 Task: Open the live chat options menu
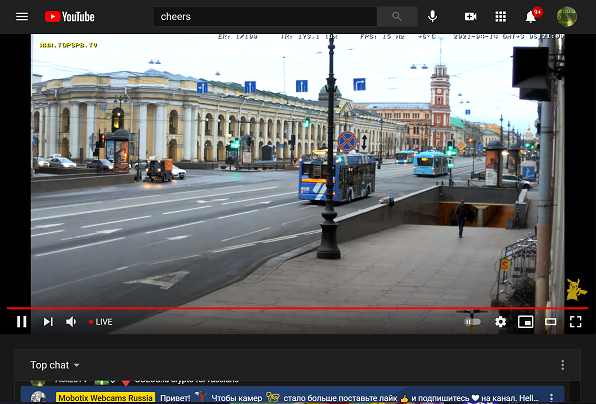[563, 365]
